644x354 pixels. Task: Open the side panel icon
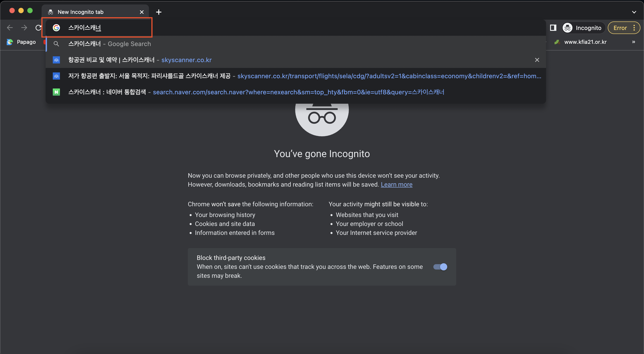553,28
